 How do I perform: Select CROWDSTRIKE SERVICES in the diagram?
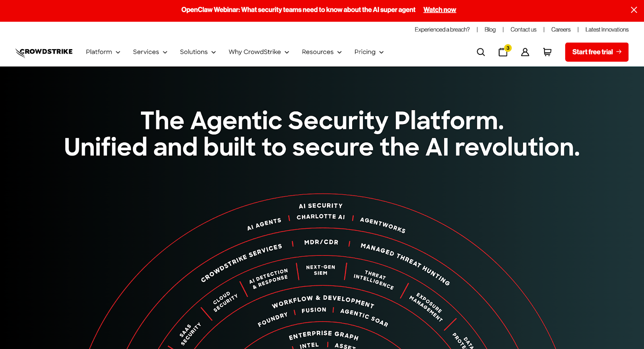(242, 262)
